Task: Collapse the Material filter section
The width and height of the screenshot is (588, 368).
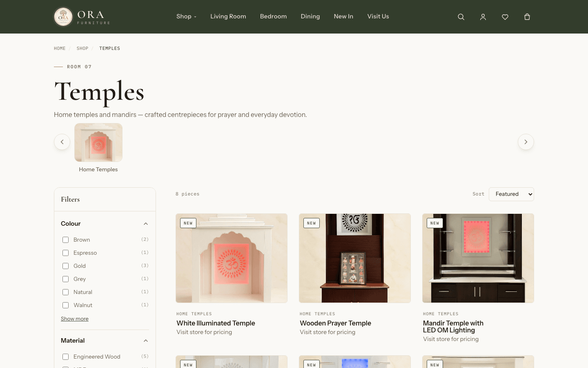Action: [x=105, y=341]
